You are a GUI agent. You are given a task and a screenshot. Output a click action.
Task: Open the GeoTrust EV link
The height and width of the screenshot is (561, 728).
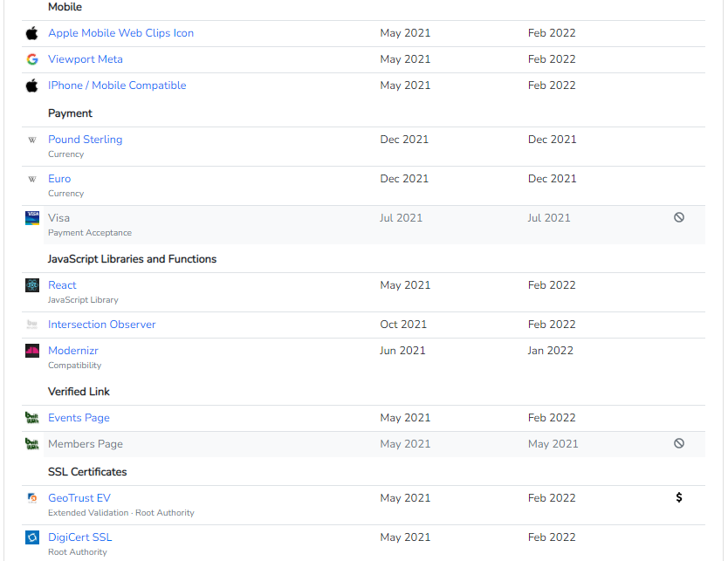[x=79, y=498]
